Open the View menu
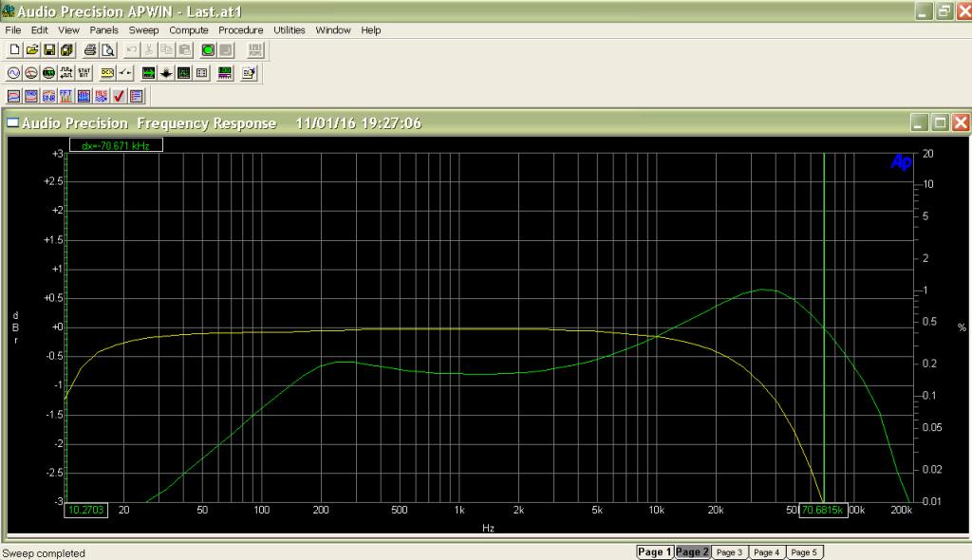The image size is (972, 560). 68,29
